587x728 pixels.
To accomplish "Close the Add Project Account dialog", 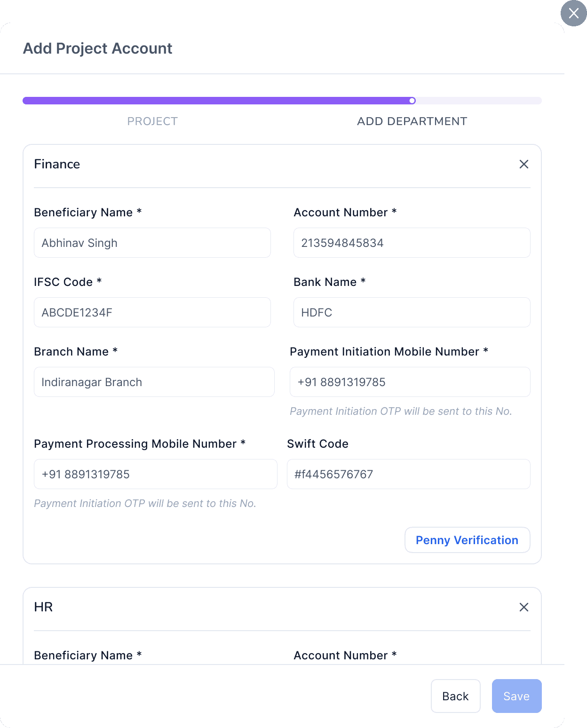I will point(573,13).
